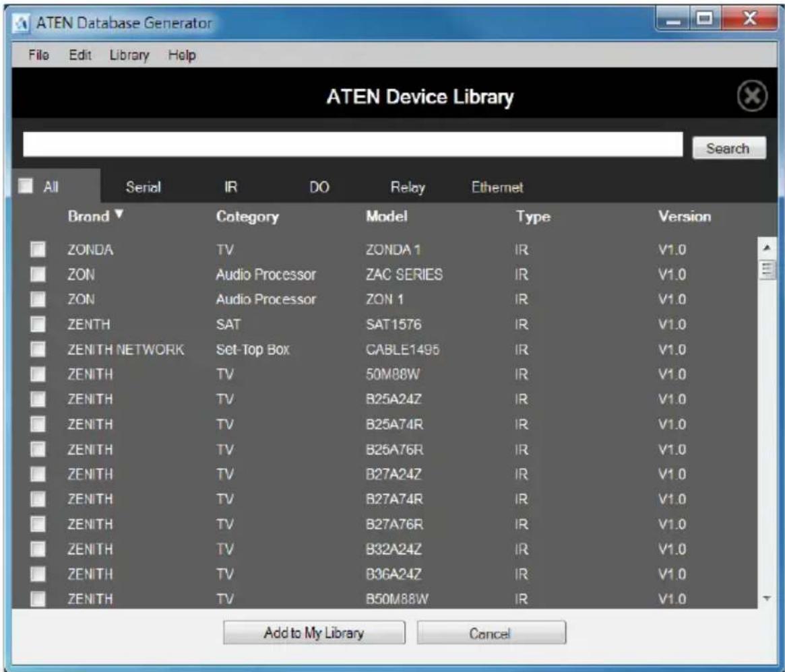
Task: Switch to the Serial tab
Action: click(x=143, y=187)
